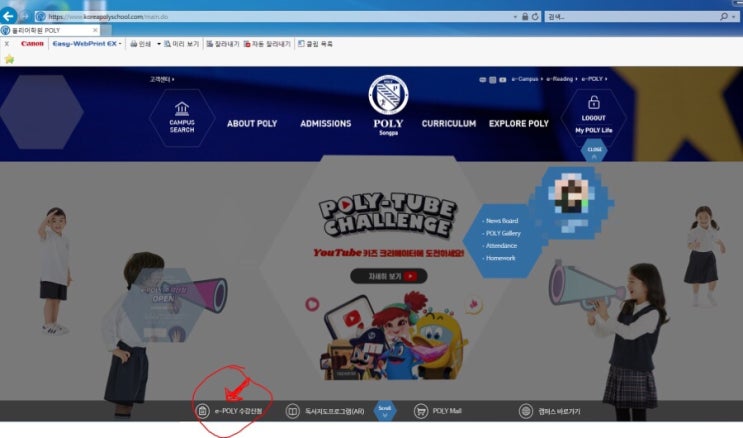Collapse the My POLY Life menu with CLOSE

click(594, 149)
